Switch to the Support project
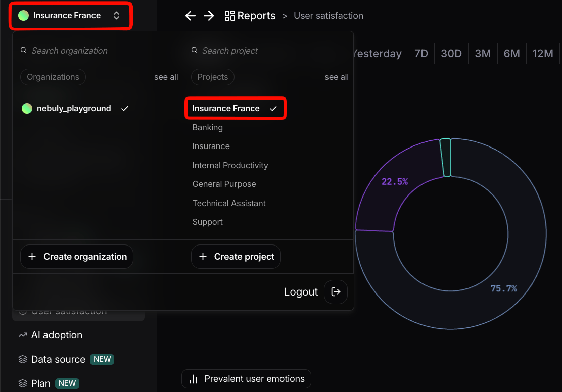The image size is (562, 392). click(208, 222)
